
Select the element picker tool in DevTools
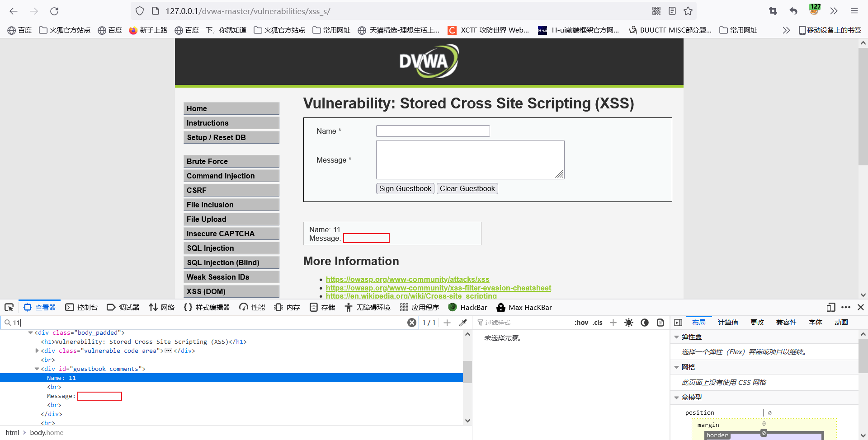(x=9, y=307)
